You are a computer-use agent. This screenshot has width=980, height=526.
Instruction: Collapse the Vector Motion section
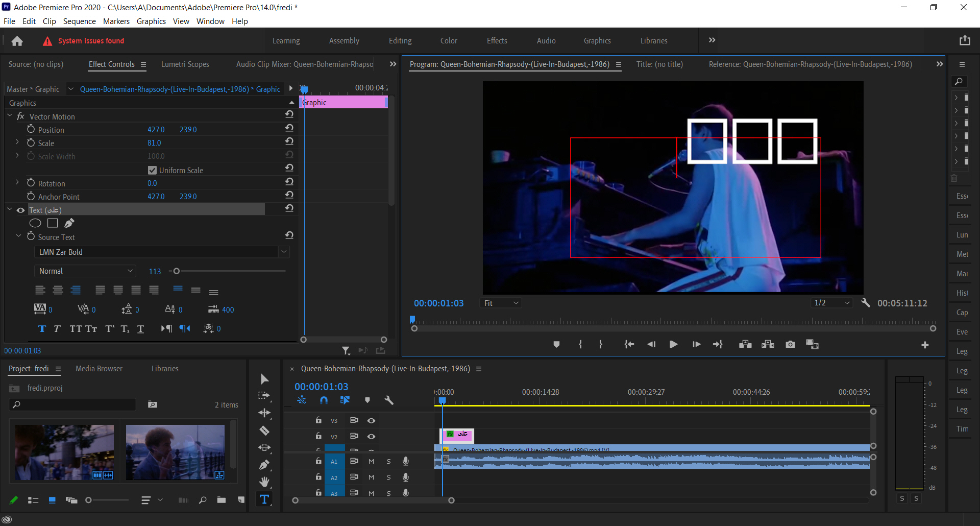click(x=10, y=116)
